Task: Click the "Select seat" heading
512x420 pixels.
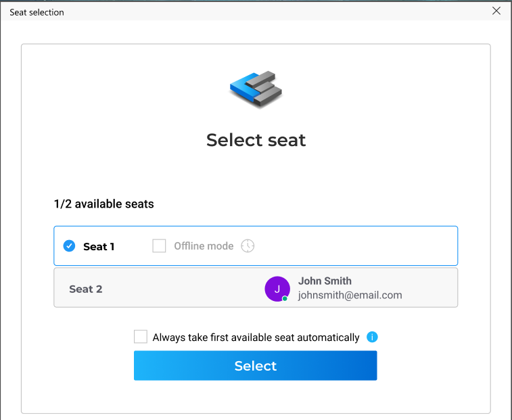Action: (x=256, y=140)
